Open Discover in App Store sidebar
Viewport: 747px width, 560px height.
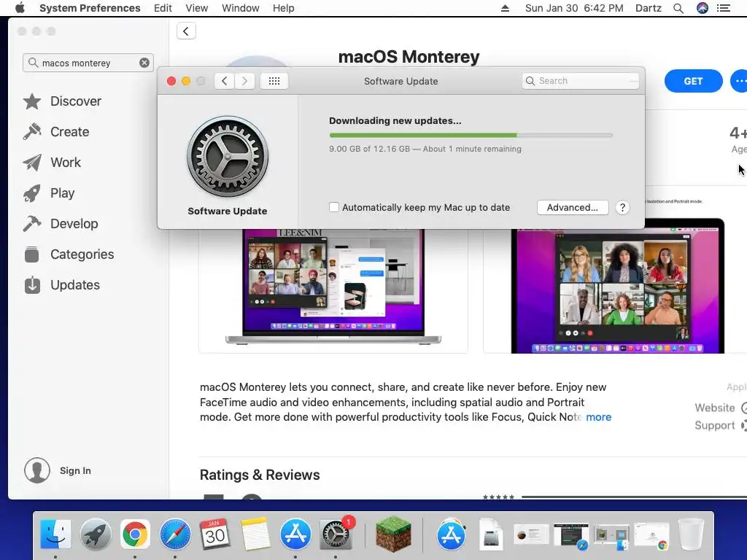[x=62, y=101]
